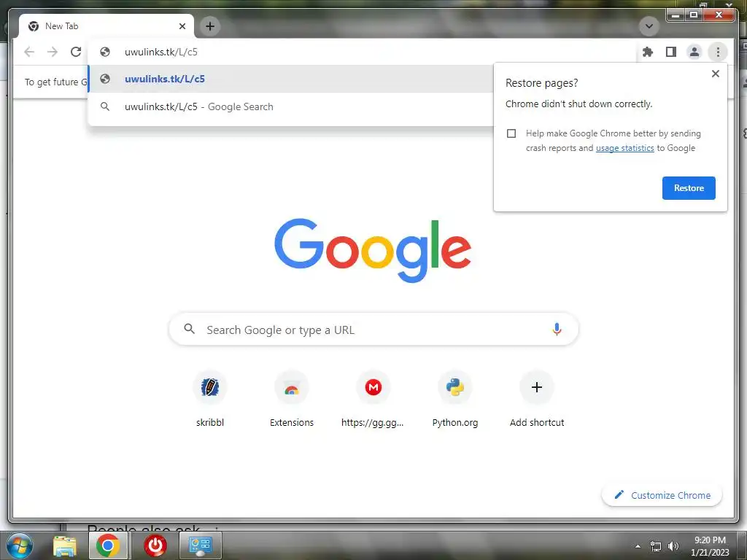
Task: Toggle the side panel icon
Action: (x=671, y=52)
